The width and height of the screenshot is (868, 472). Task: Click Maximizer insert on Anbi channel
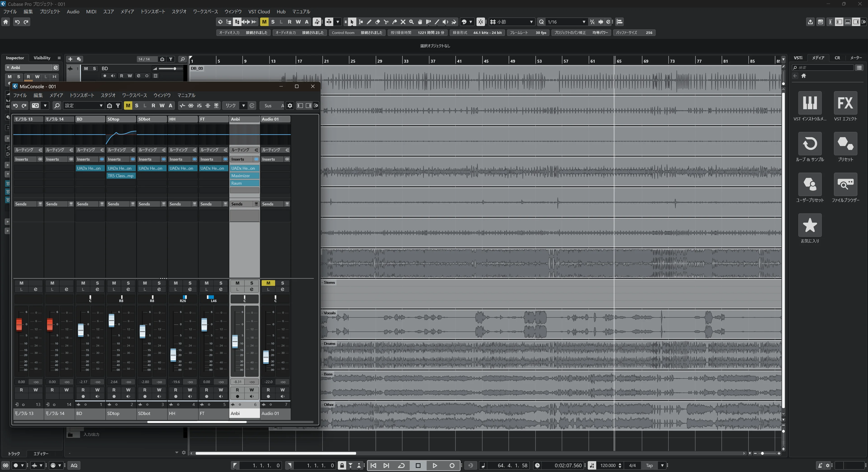pos(245,176)
